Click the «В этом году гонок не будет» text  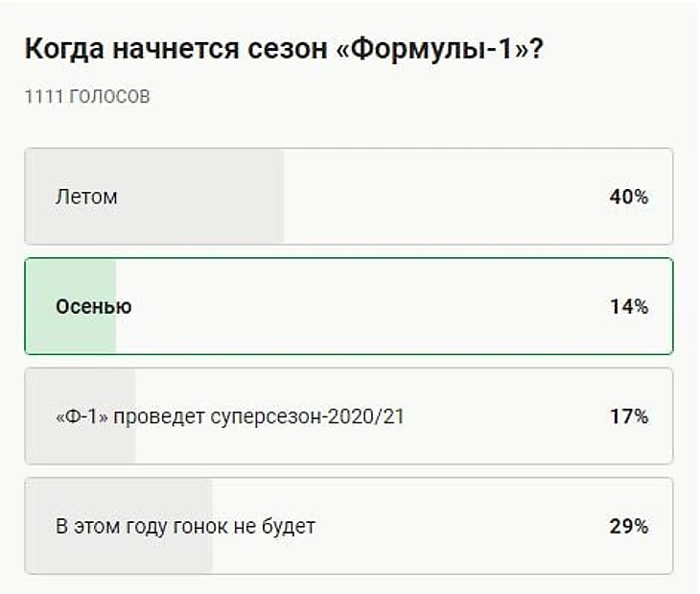tap(185, 527)
